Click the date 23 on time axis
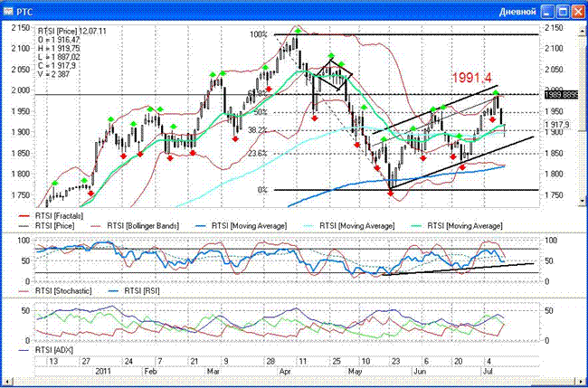Screen dimensions: 588x388 [x=395, y=362]
